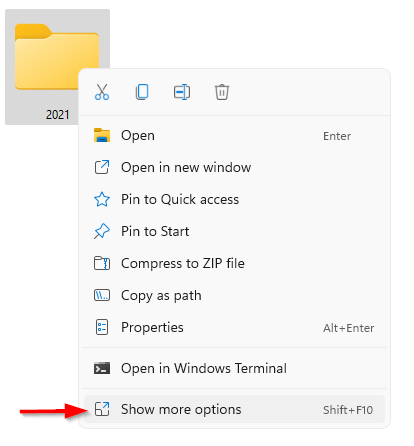The width and height of the screenshot is (414, 446).
Task: Click the Copy icon in the context menu
Action: [142, 92]
